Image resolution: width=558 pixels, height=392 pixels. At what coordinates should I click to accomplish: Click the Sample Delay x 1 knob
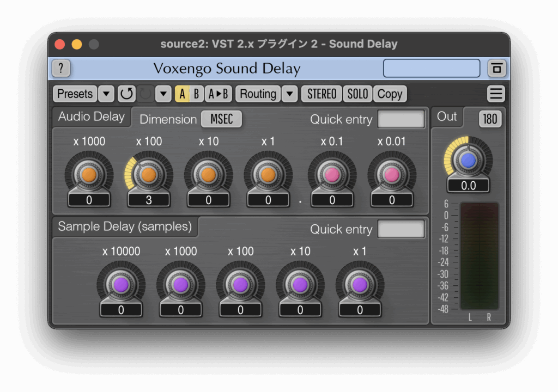(360, 285)
